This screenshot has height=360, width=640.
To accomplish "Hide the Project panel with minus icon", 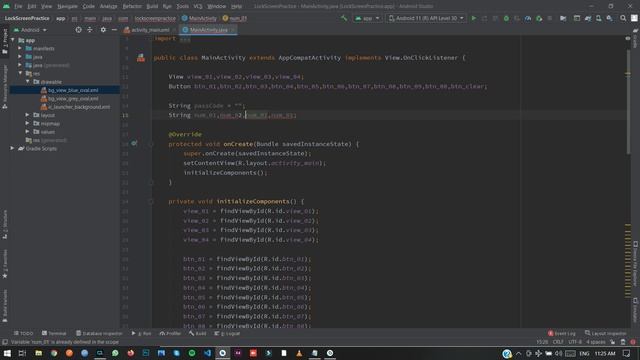I will [x=114, y=30].
